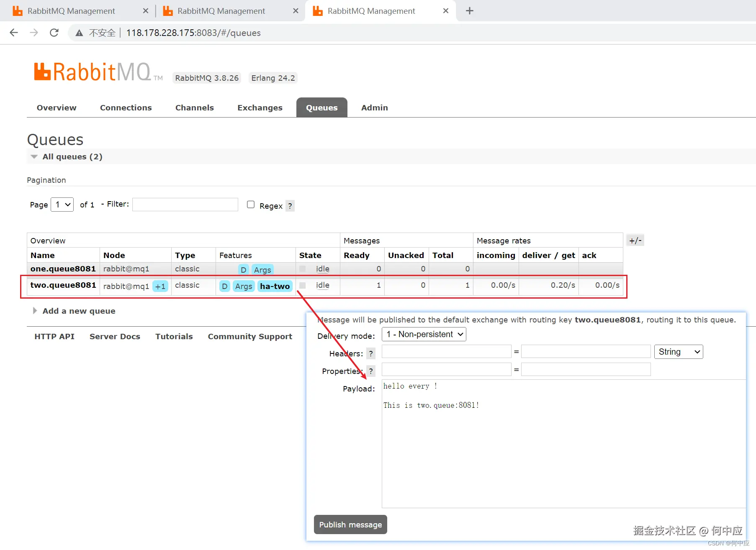Close the first RabbitMQ Management tab
The image size is (756, 550).
pos(146,11)
